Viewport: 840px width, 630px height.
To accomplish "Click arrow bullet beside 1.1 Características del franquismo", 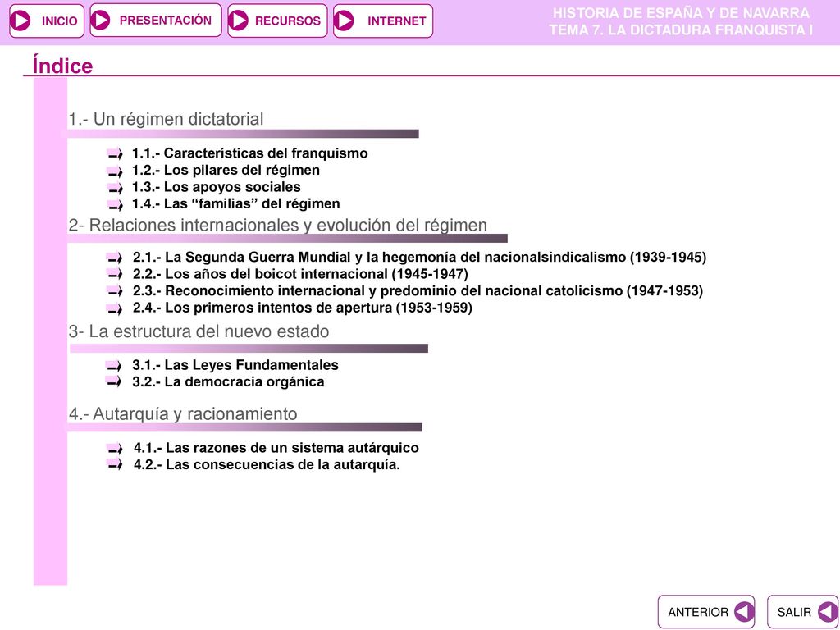I will point(115,154).
